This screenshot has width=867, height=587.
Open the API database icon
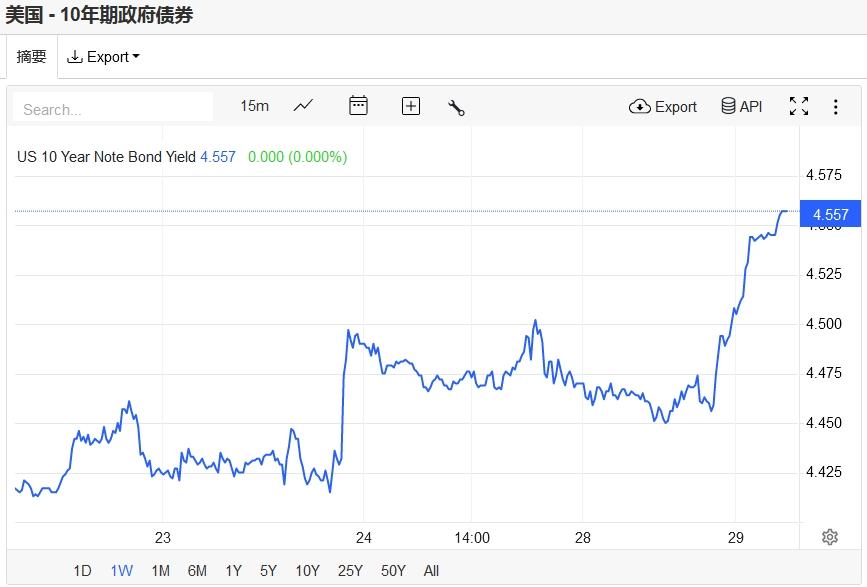(742, 107)
